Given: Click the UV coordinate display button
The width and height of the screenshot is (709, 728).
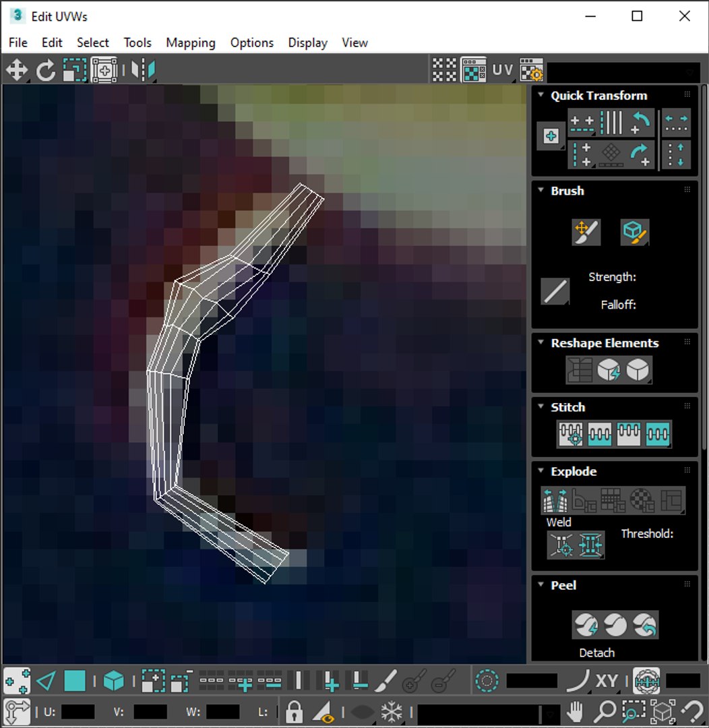Looking at the screenshot, I should point(502,70).
